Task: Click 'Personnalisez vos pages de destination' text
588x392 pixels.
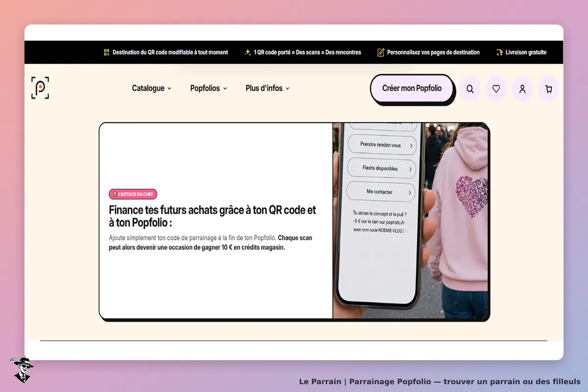Action: pyautogui.click(x=433, y=52)
